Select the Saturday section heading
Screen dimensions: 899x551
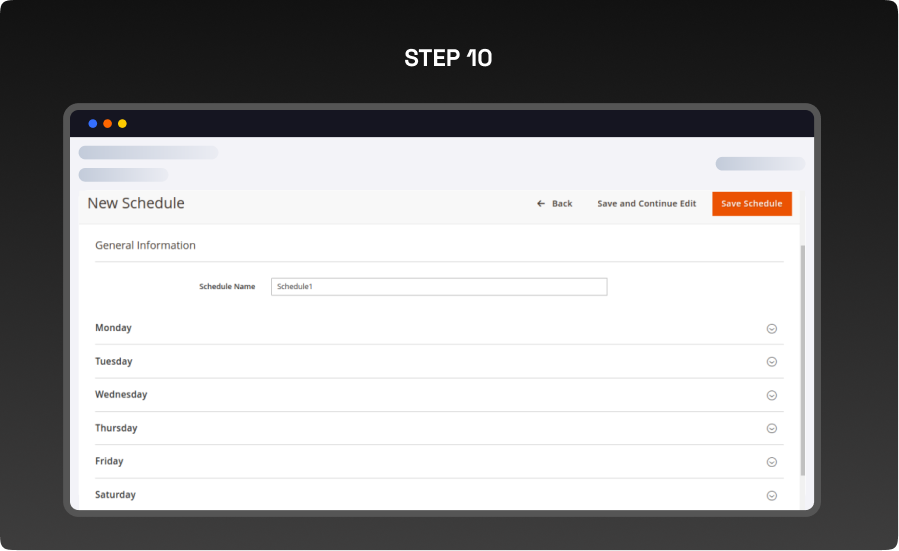(x=115, y=495)
